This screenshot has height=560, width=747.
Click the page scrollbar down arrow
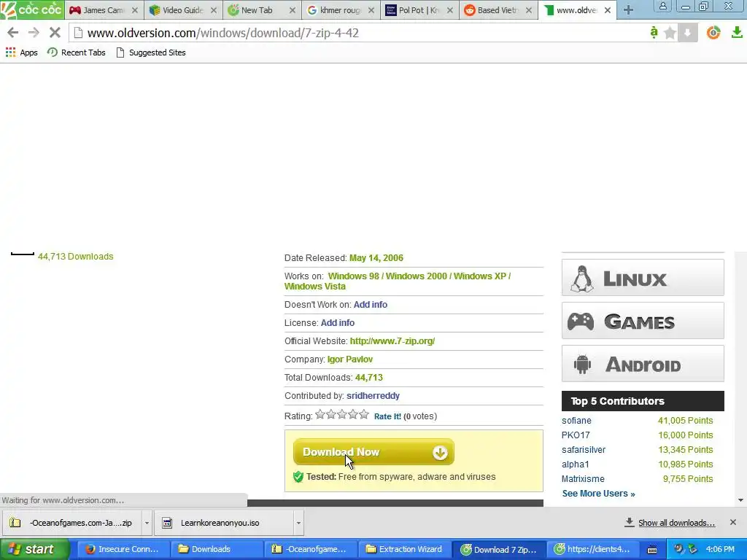click(x=741, y=500)
